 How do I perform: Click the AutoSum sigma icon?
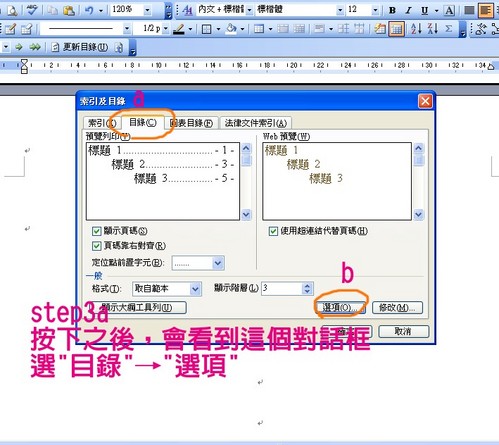coord(449,29)
